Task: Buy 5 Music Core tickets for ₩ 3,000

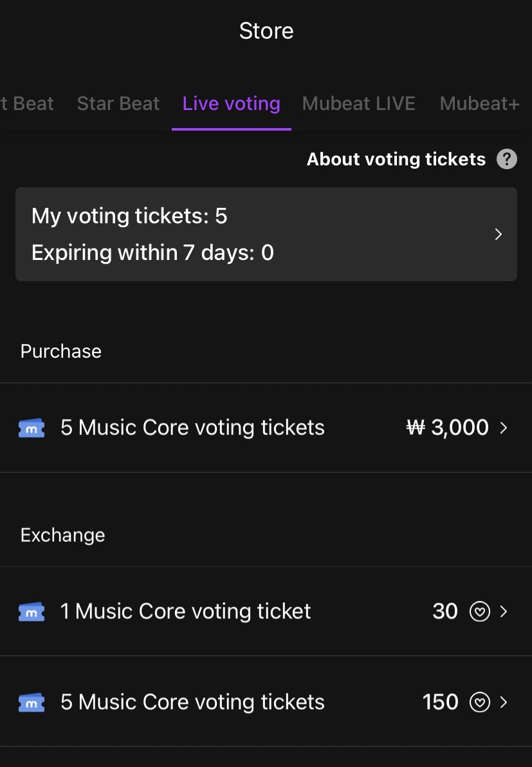Action: (266, 428)
